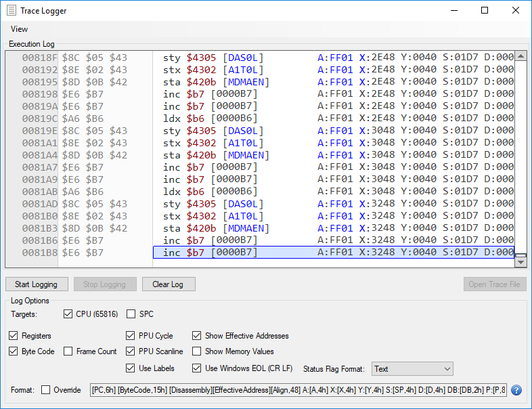Maximize the Trace Logger window

[485, 11]
